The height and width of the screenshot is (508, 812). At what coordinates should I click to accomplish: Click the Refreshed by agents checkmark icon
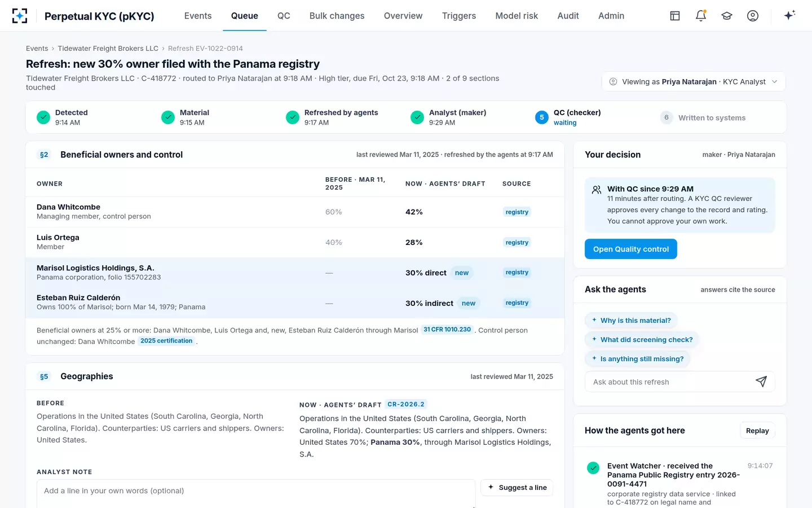click(293, 117)
